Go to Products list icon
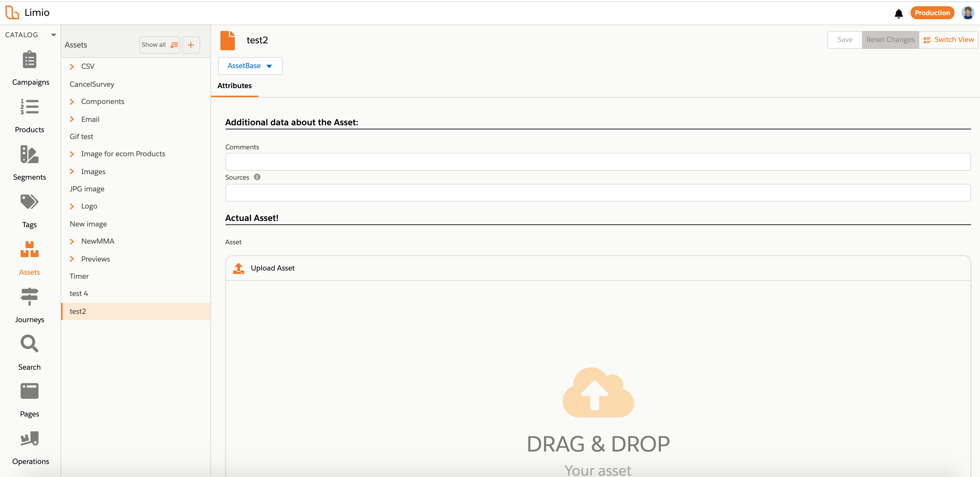Image resolution: width=980 pixels, height=477 pixels. pyautogui.click(x=29, y=107)
